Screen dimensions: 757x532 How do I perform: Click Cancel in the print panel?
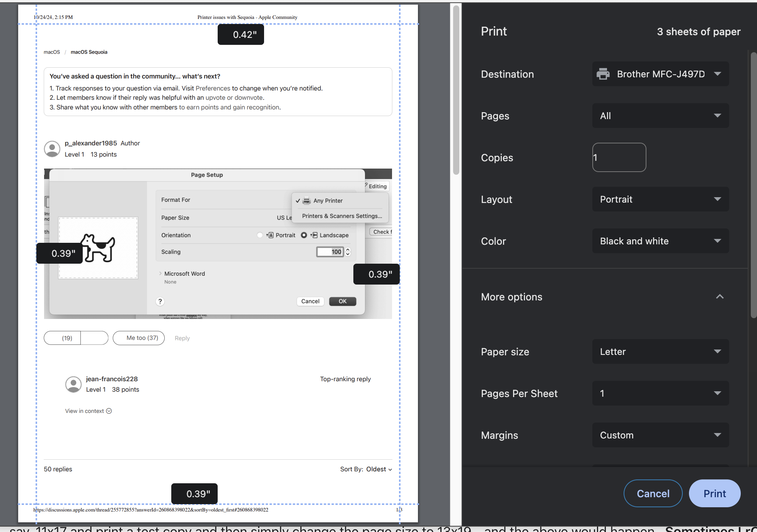point(653,493)
